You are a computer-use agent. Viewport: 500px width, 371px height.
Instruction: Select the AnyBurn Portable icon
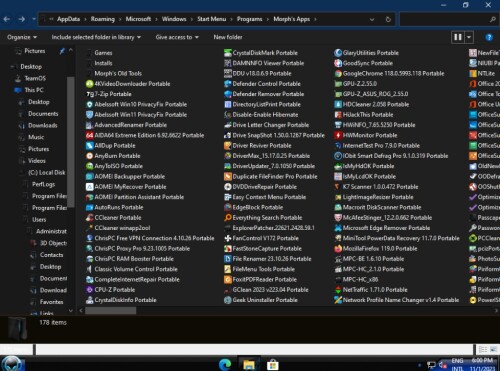90,156
